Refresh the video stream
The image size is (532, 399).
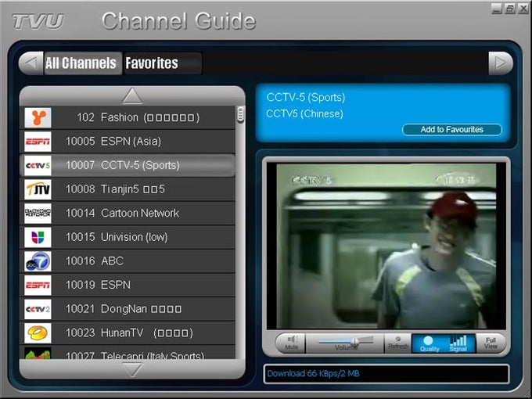[397, 343]
